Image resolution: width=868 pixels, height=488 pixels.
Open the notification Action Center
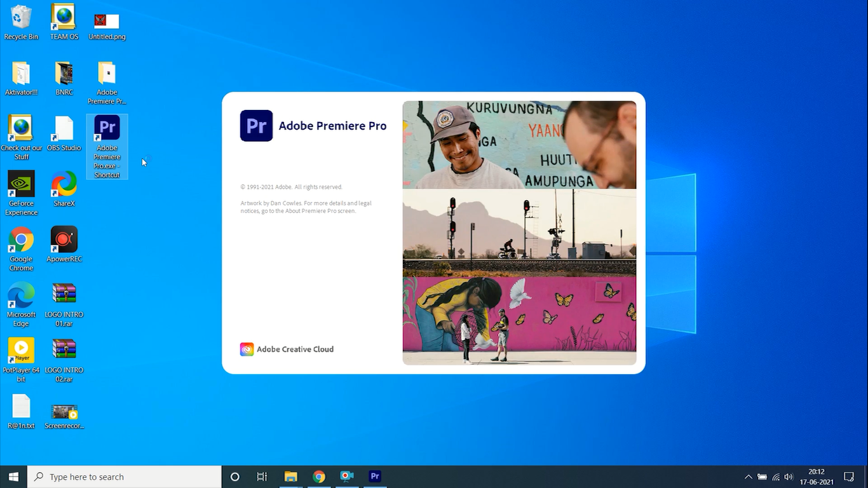[x=848, y=477]
